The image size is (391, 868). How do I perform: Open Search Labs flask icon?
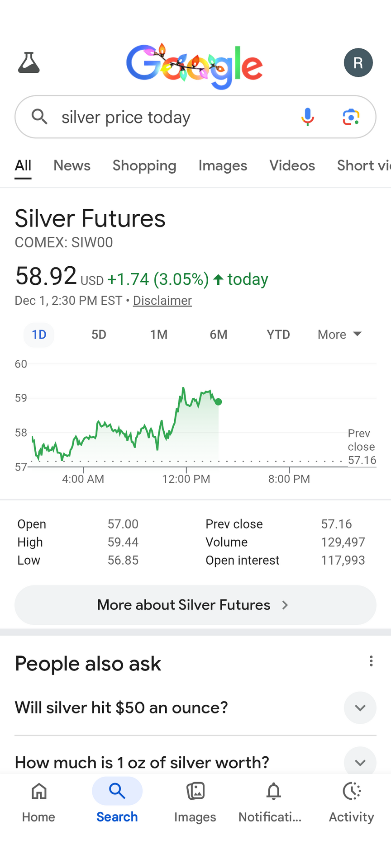click(29, 63)
